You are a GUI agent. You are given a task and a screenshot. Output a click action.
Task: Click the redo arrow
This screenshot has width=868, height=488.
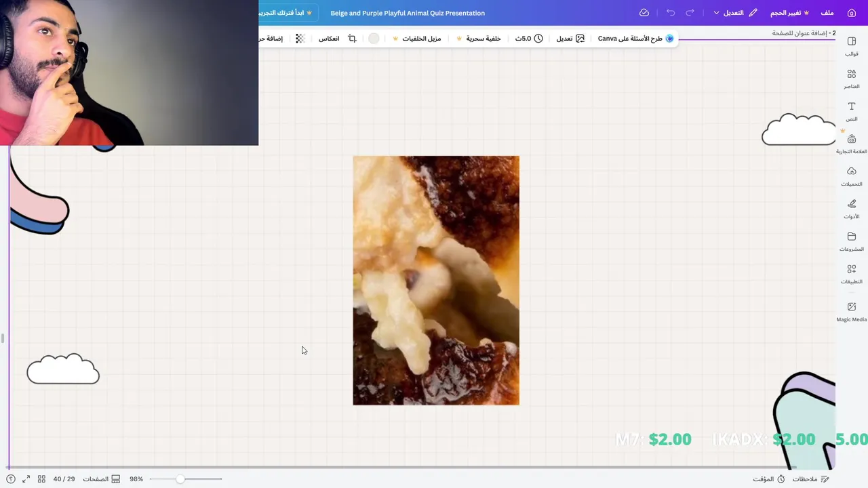tap(690, 13)
